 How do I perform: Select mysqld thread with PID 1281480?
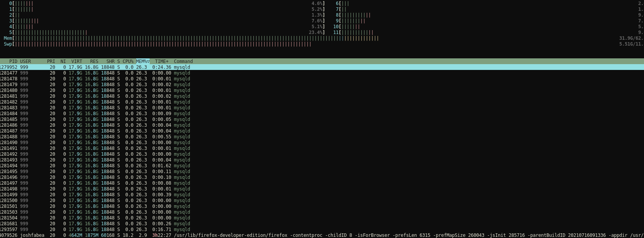coord(322,90)
